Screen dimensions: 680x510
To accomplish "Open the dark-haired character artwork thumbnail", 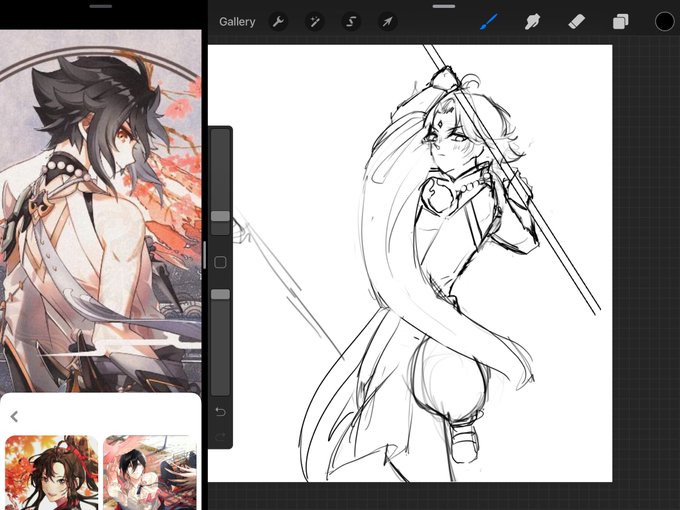I will click(150, 473).
